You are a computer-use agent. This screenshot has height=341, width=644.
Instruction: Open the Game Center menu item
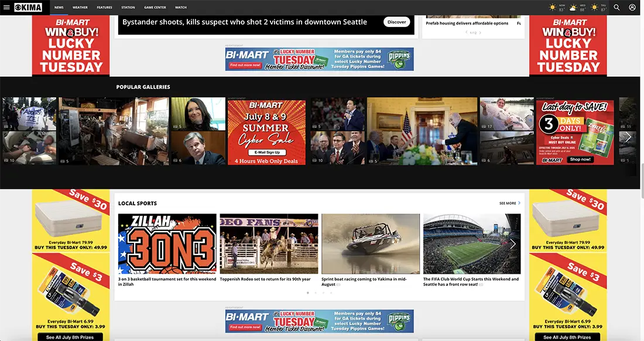(155, 8)
